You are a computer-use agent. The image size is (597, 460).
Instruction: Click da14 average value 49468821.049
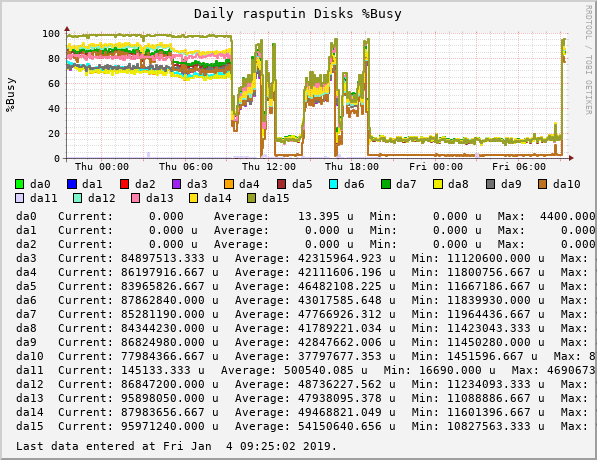pyautogui.click(x=340, y=412)
